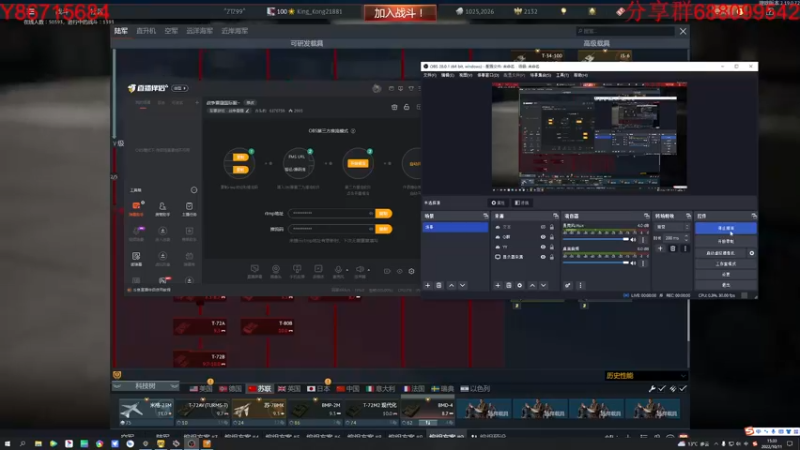Open first channel options menu in OBS mixer
The height and width of the screenshot is (450, 800).
point(643,239)
